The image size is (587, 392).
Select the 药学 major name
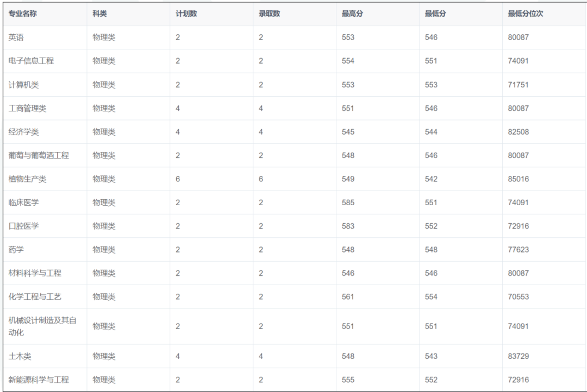click(x=16, y=250)
